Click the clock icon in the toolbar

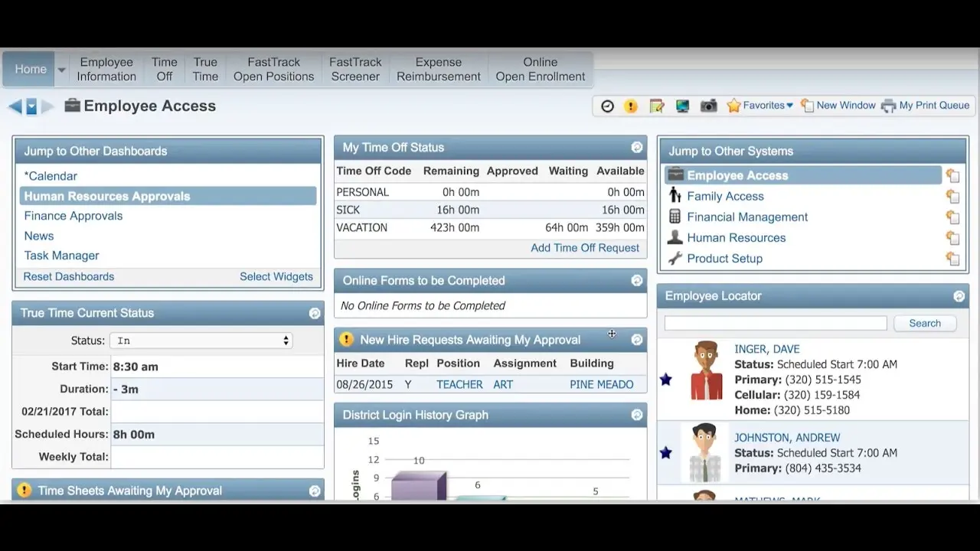(607, 106)
